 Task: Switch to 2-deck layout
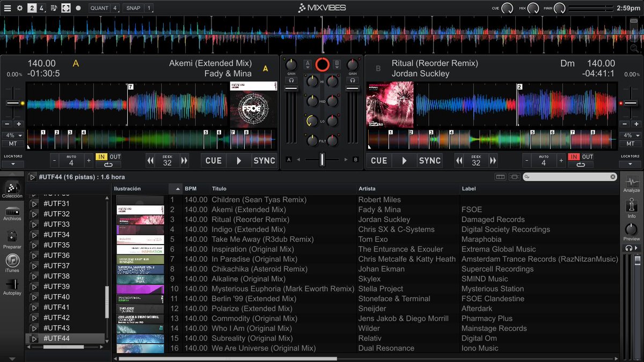pos(33,8)
